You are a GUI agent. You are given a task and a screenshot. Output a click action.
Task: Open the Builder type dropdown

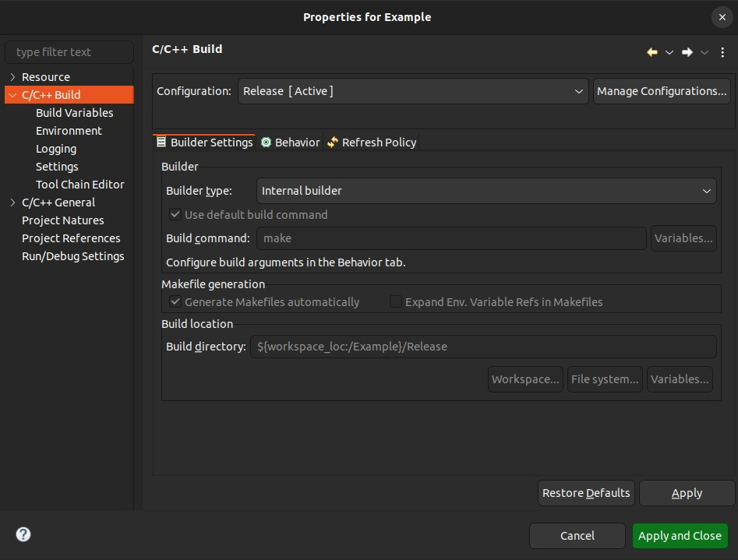[486, 191]
